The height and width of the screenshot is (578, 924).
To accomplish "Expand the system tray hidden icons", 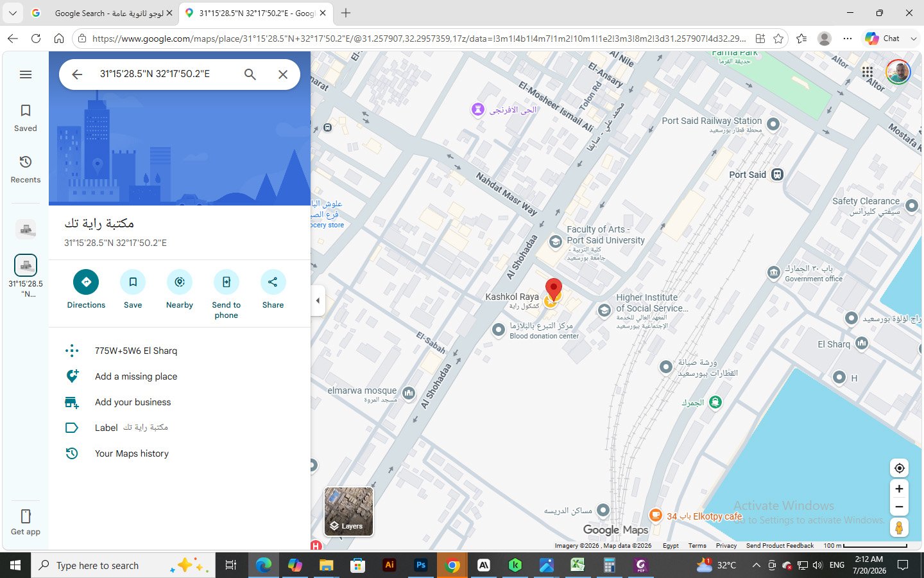I will click(756, 565).
